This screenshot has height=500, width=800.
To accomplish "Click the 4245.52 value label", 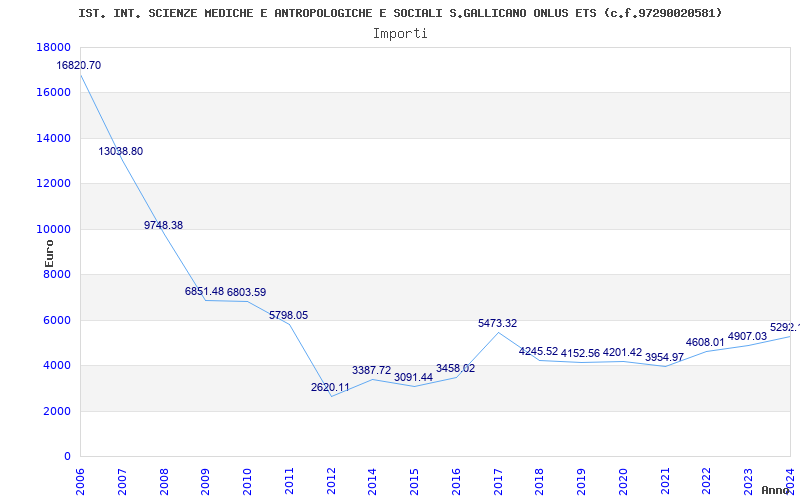I will tap(538, 351).
